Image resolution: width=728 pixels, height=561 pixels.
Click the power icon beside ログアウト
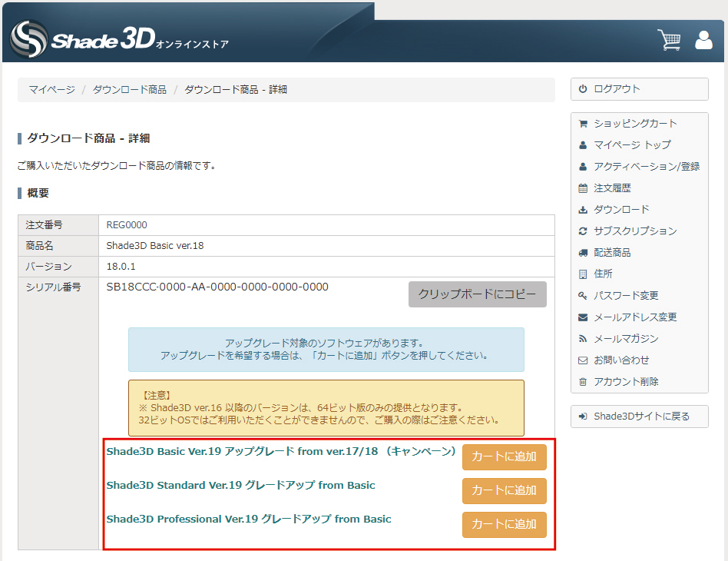[583, 89]
